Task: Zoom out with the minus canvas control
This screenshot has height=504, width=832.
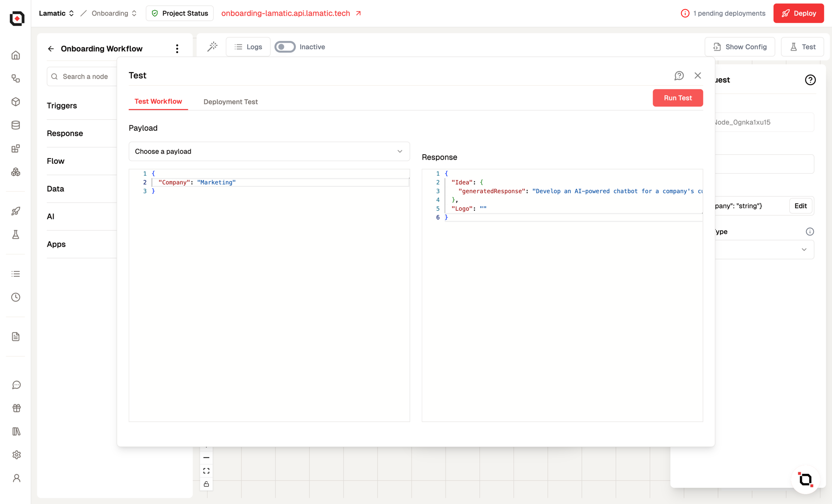Action: 206,458
